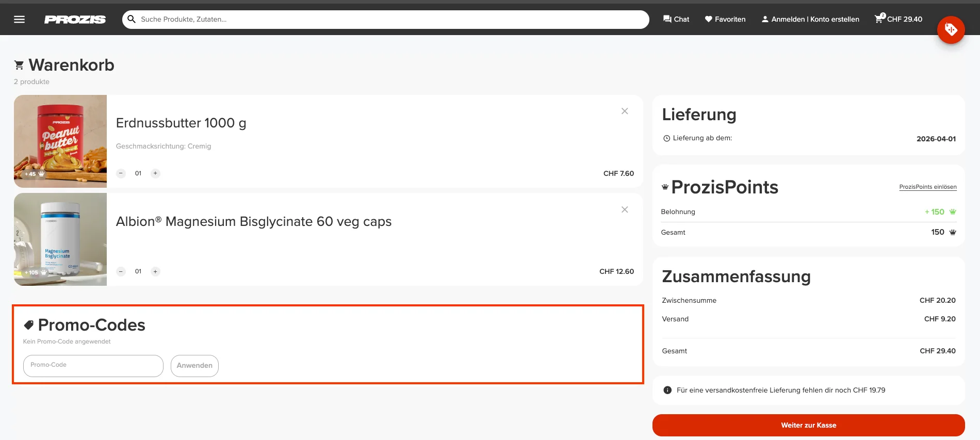Image resolution: width=980 pixels, height=440 pixels.
Task: Click the Promo-Codes tag icon
Action: pyautogui.click(x=29, y=325)
